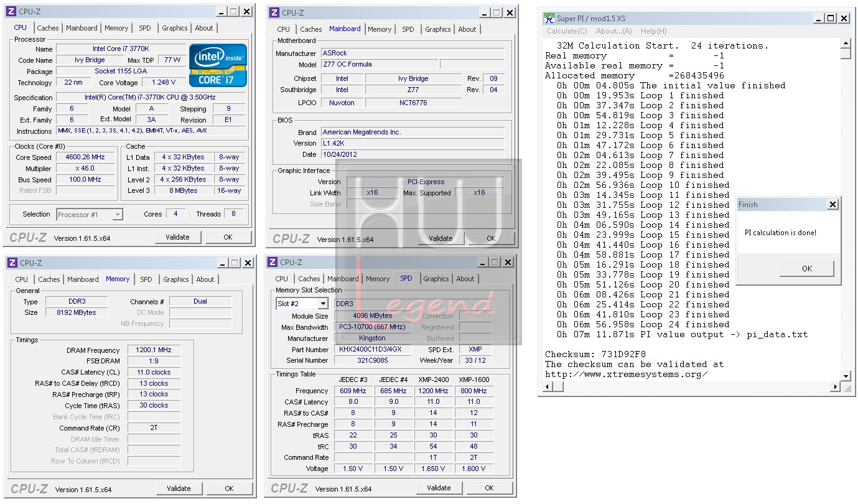The width and height of the screenshot is (858, 504).
Task: Open the Memory tab in the CPU window
Action: [116, 28]
